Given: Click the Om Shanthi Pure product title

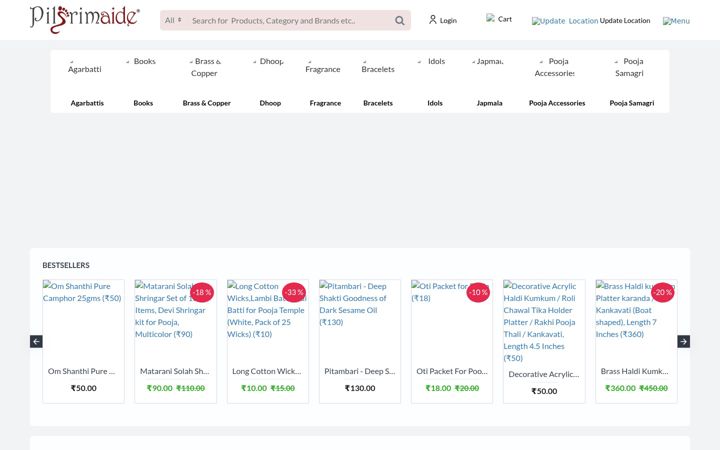Looking at the screenshot, I should tap(82, 371).
